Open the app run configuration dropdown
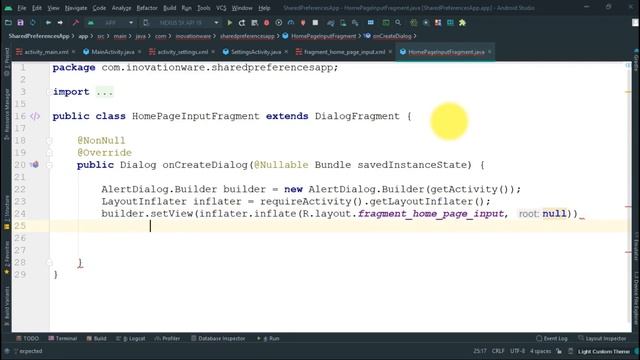This screenshot has height=360, width=640. pos(110,23)
